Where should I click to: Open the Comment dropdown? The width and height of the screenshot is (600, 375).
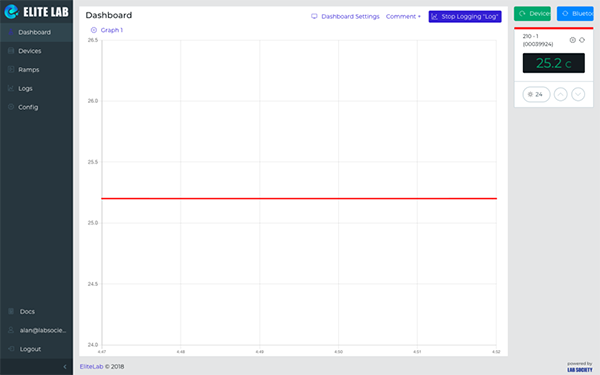(403, 16)
